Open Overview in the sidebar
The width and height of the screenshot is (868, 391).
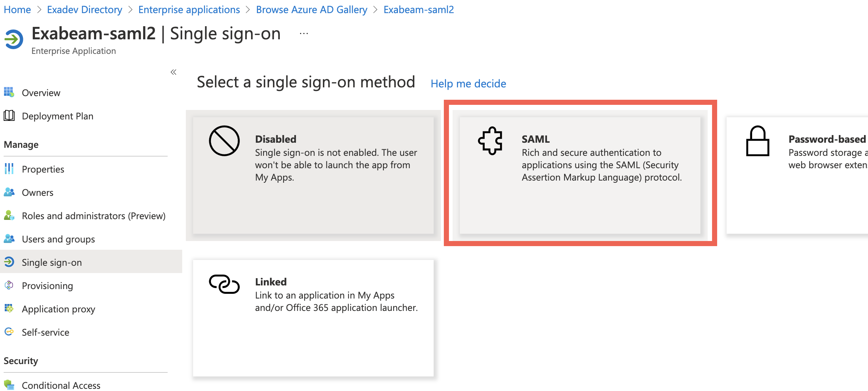click(x=91, y=92)
